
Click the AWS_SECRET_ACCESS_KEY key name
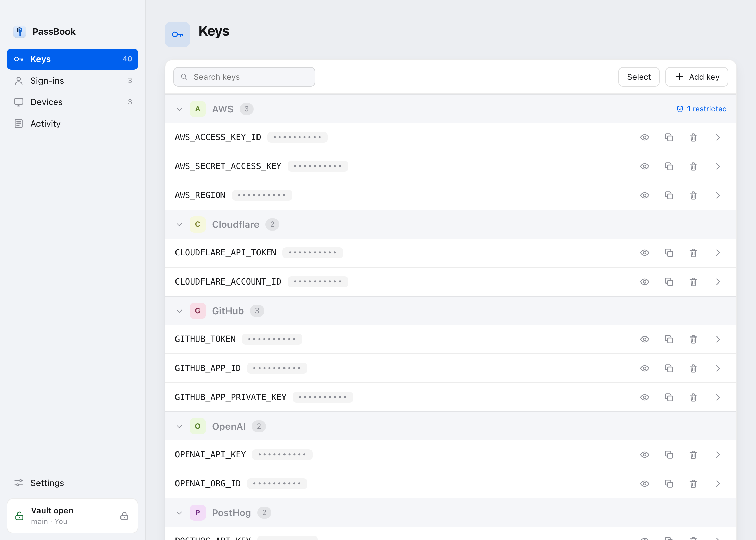[228, 166]
